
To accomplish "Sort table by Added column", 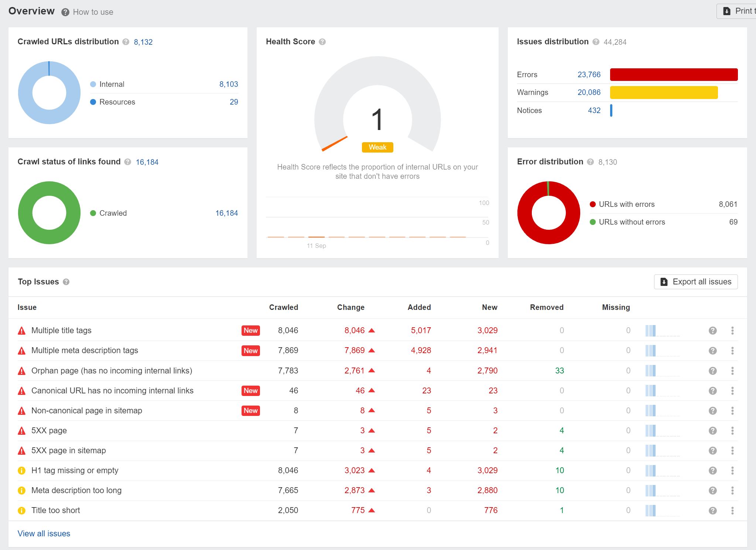I will (x=419, y=307).
